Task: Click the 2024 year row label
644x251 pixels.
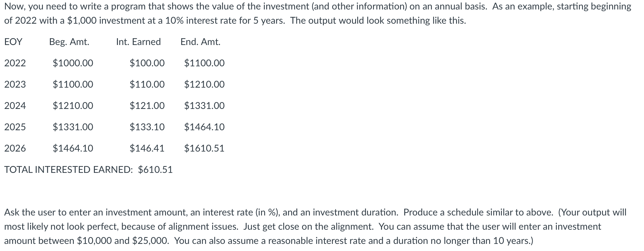Action: click(15, 106)
